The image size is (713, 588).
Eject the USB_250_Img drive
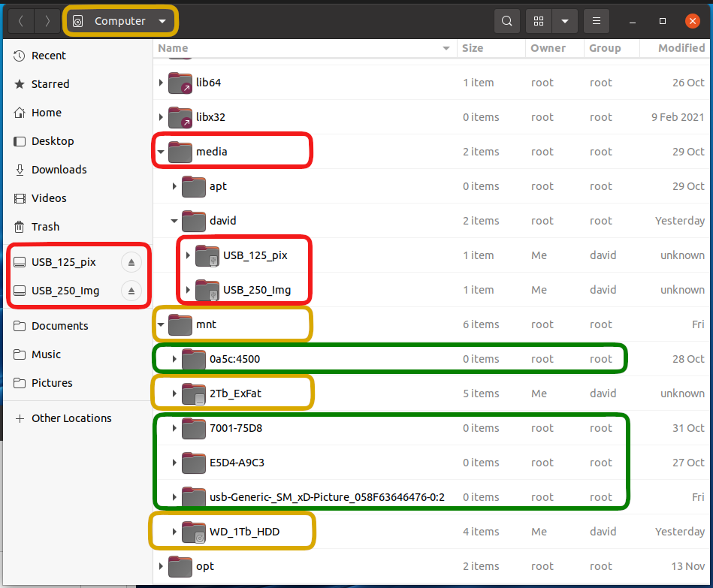(x=131, y=291)
